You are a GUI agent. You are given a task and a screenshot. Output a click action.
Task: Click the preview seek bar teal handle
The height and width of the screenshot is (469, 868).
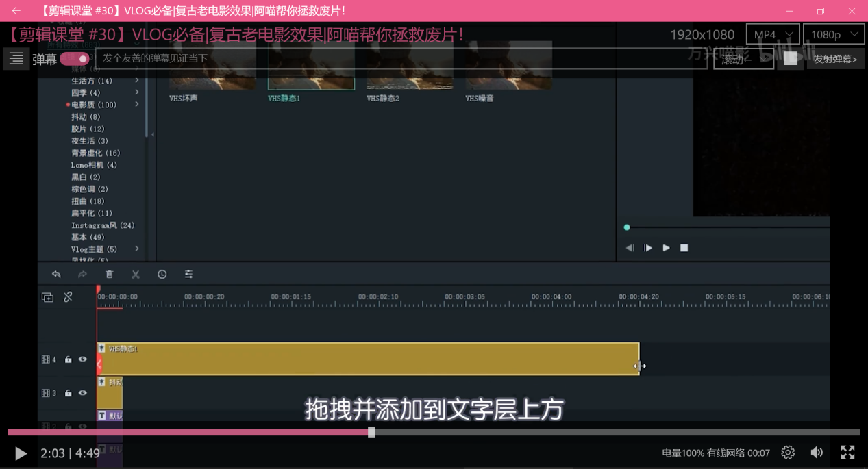tap(627, 227)
